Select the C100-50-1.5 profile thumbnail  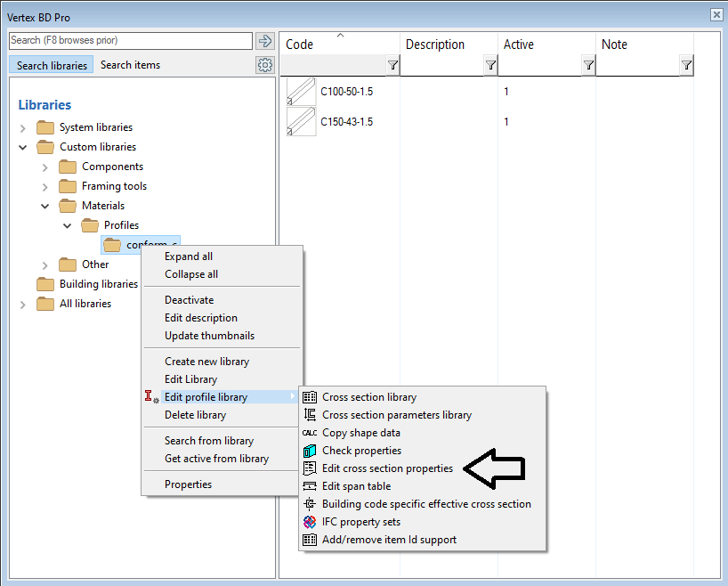301,92
